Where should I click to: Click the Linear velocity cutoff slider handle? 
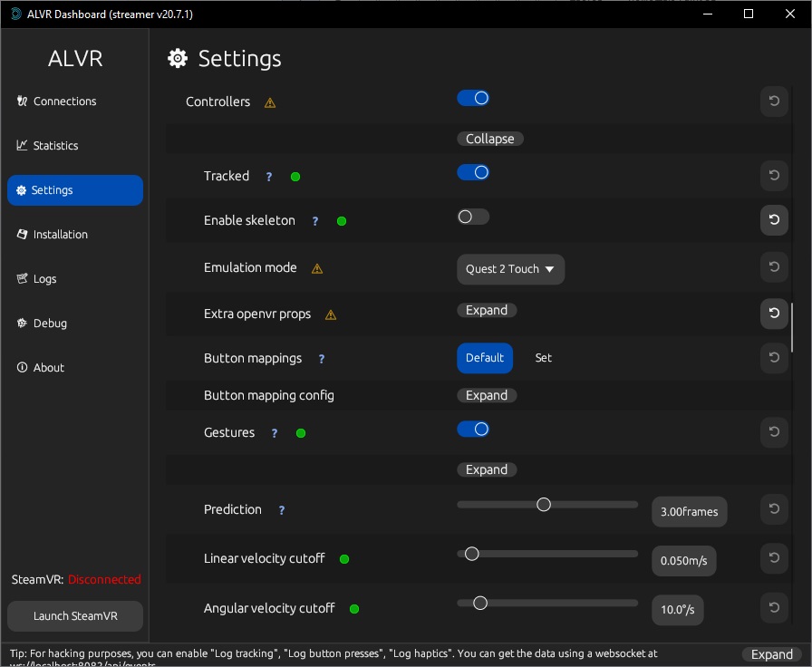[x=471, y=554]
